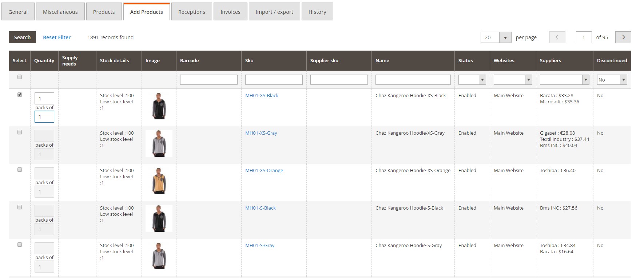The height and width of the screenshot is (278, 644).
Task: Click the MH01-S-Gray hoodie thumbnail
Action: click(159, 256)
